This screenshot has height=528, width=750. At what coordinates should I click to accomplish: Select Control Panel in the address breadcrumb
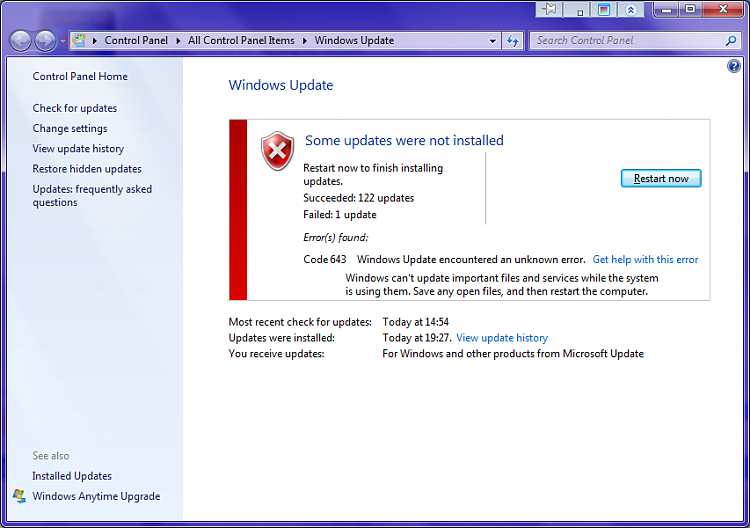[136, 41]
